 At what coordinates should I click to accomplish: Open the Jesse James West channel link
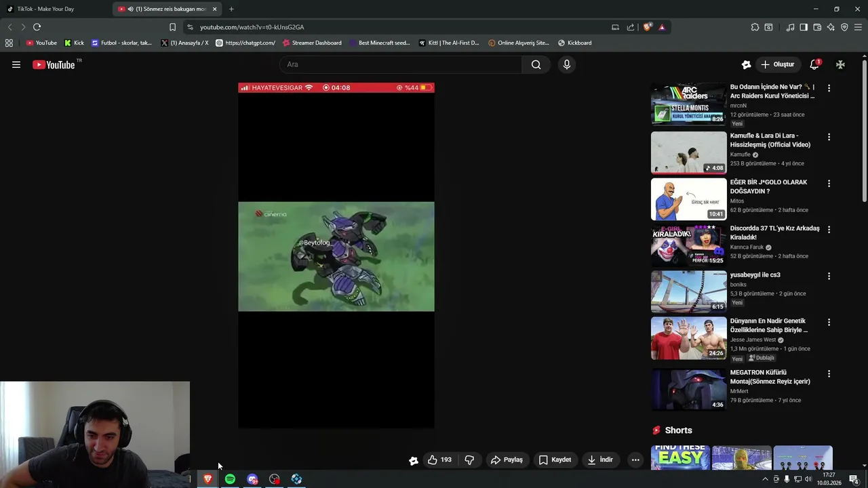[753, 340]
